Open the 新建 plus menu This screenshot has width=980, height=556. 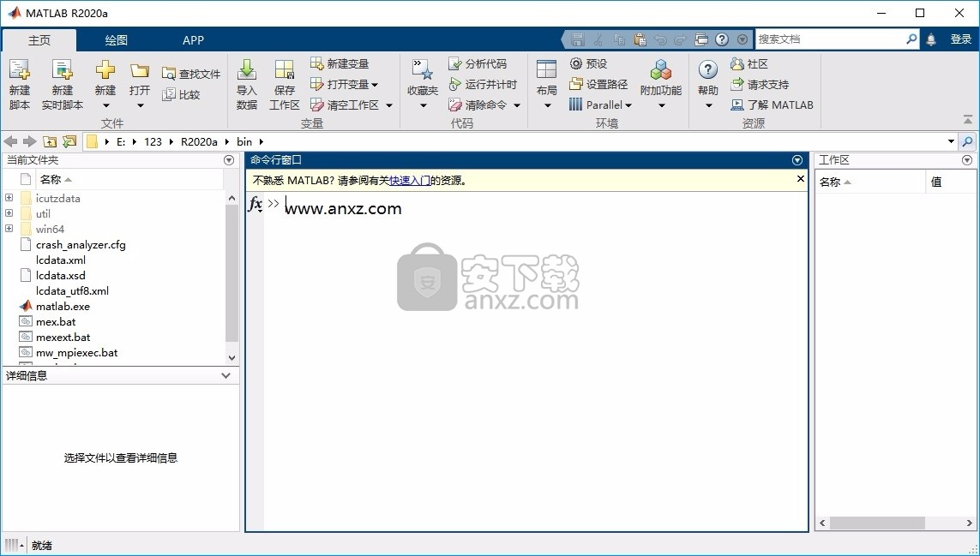(105, 85)
